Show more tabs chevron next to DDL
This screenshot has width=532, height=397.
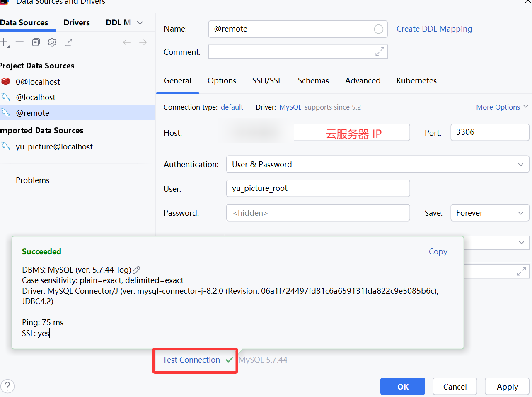140,23
